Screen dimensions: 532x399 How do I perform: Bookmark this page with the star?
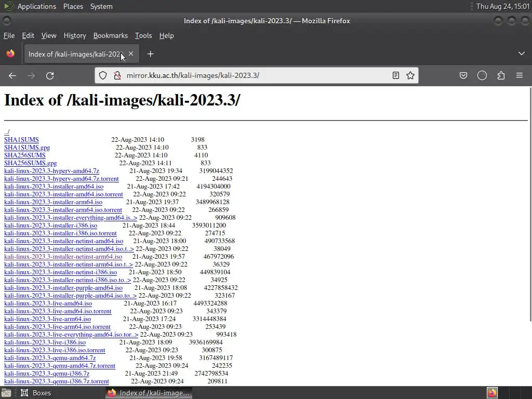pyautogui.click(x=410, y=75)
